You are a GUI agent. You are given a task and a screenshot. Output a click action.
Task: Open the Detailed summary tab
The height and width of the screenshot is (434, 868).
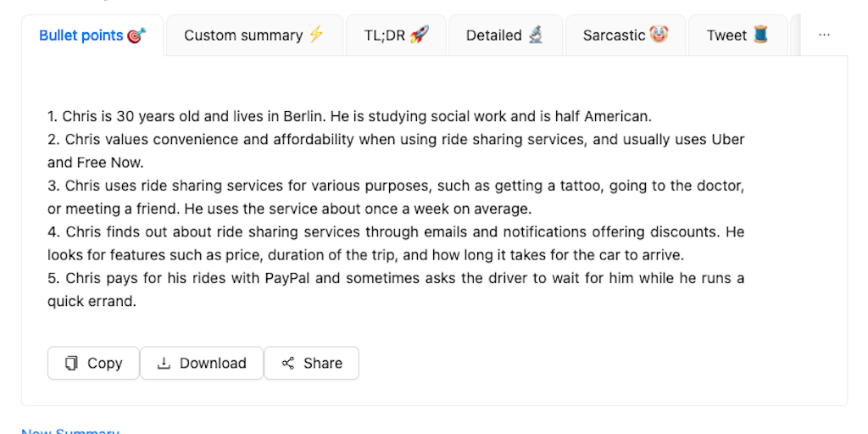pos(494,36)
